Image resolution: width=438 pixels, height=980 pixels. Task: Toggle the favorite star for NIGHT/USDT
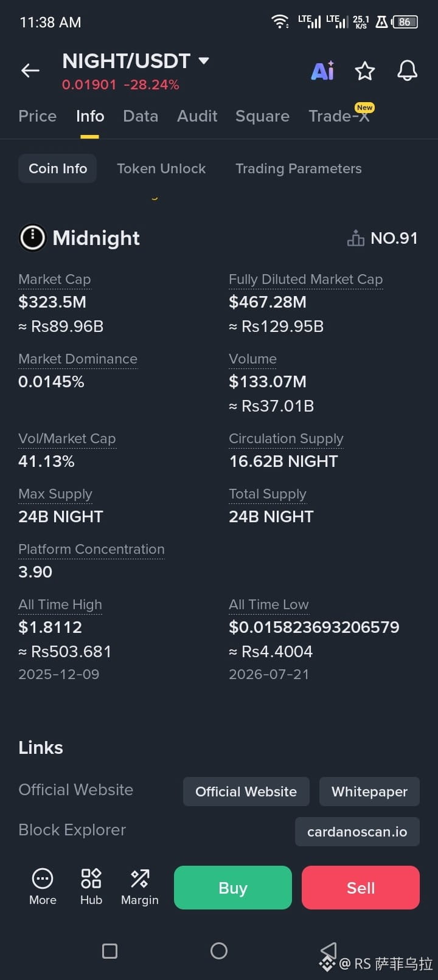click(x=365, y=71)
